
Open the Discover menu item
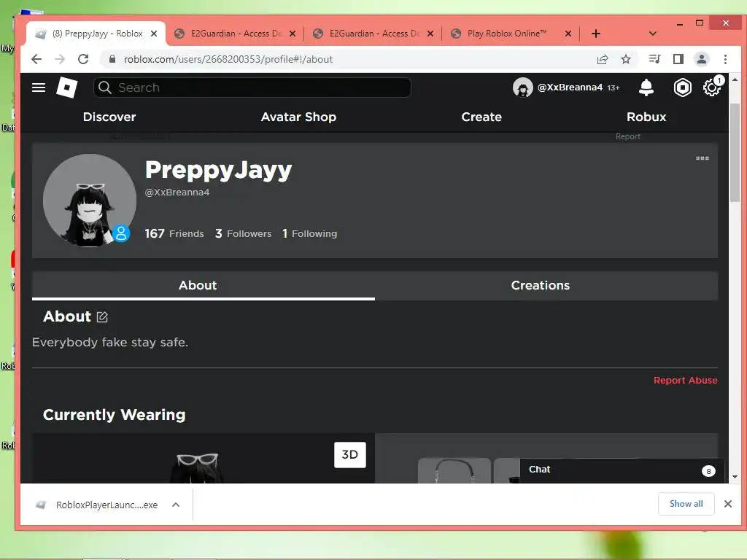click(x=109, y=117)
